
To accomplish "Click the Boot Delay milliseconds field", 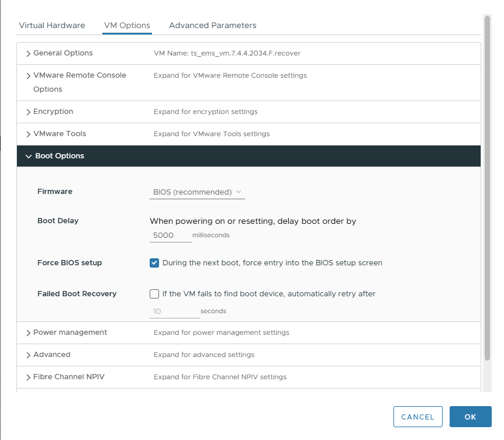I will pos(170,235).
